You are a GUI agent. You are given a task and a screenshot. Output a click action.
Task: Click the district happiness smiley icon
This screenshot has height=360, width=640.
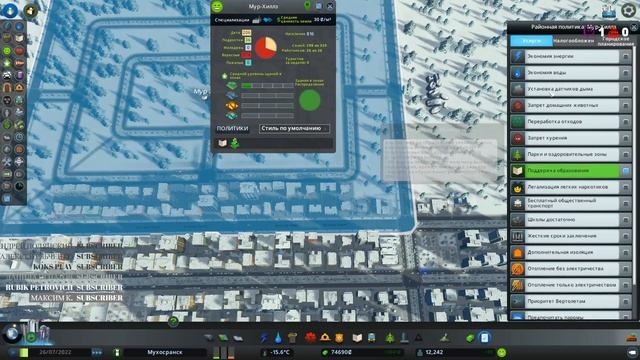217,7
